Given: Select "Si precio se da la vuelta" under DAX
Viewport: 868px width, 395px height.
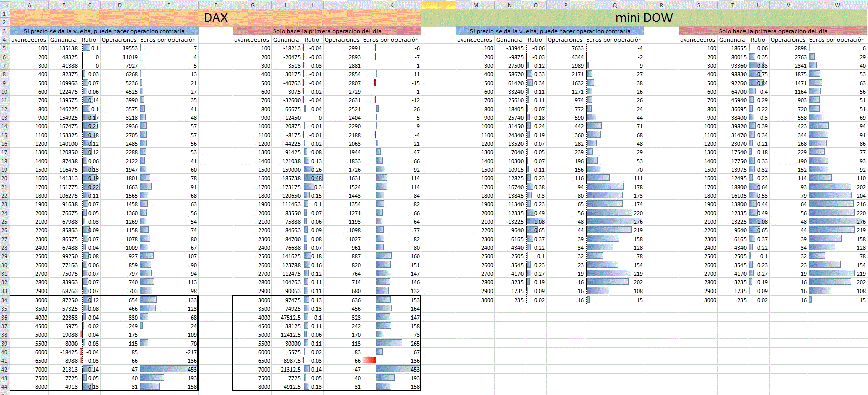Looking at the screenshot, I should click(104, 31).
